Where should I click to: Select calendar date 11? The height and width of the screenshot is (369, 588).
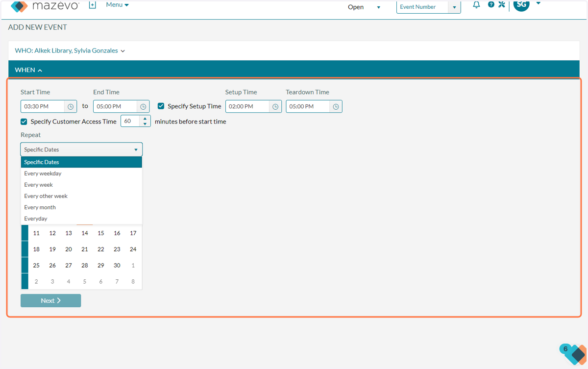(x=36, y=233)
